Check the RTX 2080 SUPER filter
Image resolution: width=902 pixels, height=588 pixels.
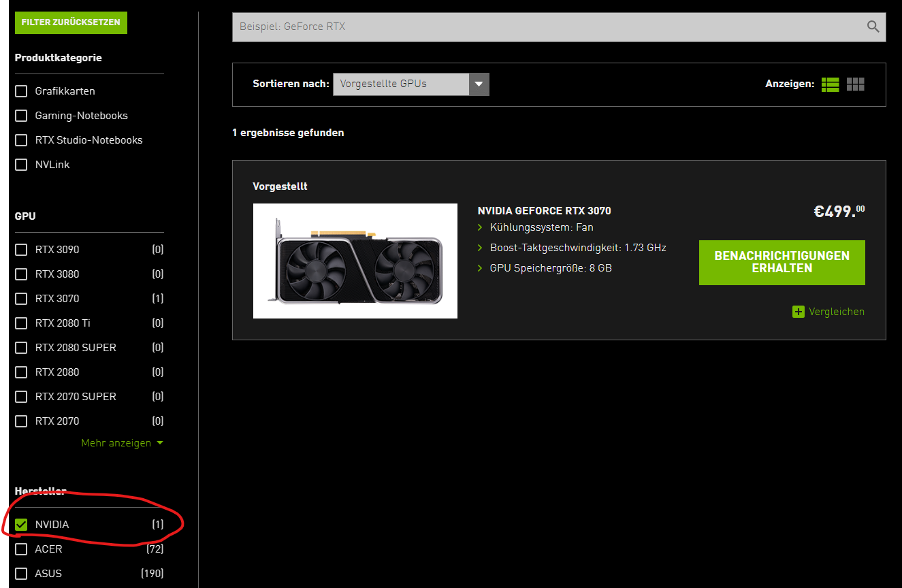point(21,348)
